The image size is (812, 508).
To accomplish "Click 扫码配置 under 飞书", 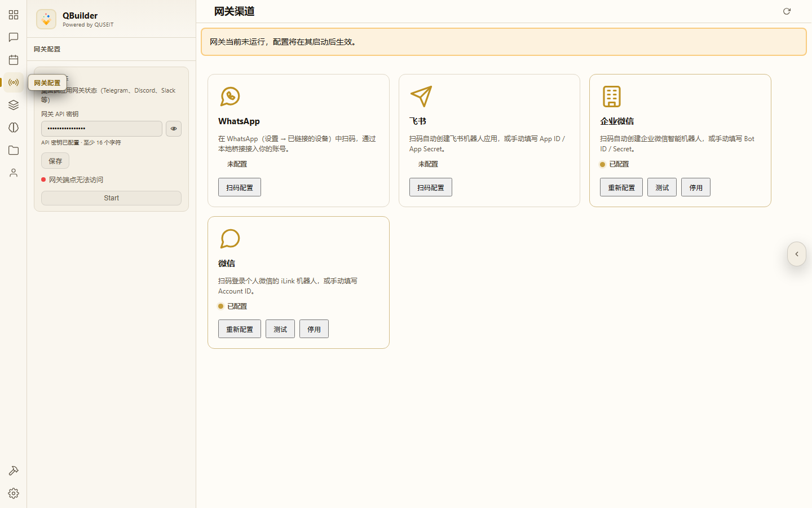I will coord(431,187).
